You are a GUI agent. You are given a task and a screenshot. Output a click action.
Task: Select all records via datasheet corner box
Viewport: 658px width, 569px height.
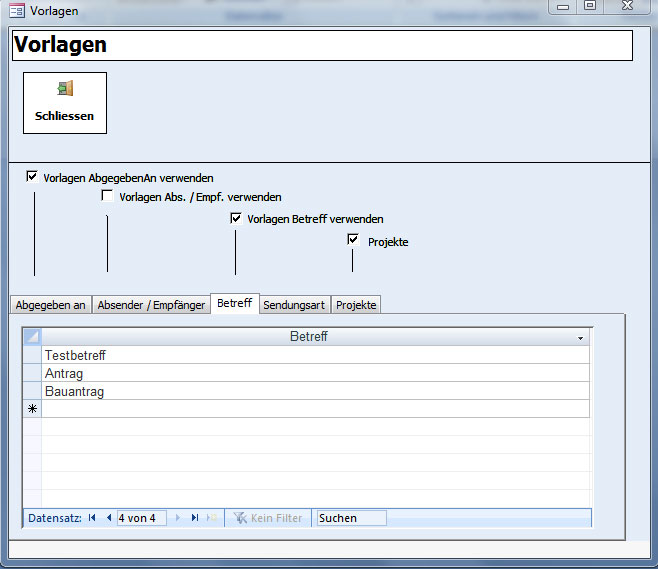point(32,337)
